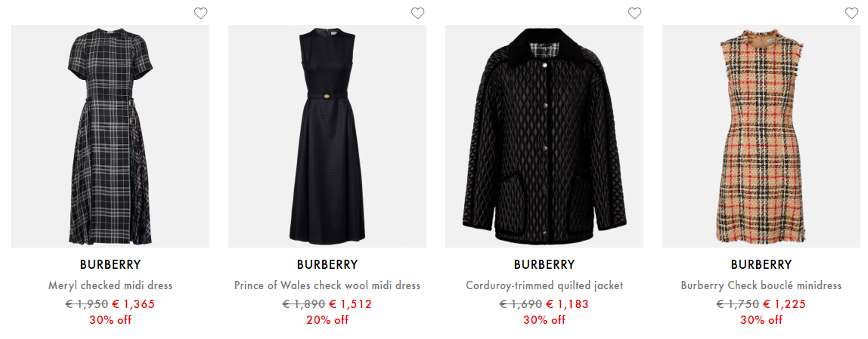Click the € 1,512 discounted price
Viewport: 868px width, 339px height.
350,304
